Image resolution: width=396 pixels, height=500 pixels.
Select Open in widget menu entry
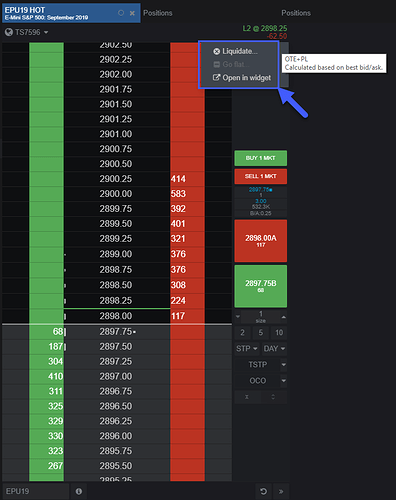(x=247, y=78)
